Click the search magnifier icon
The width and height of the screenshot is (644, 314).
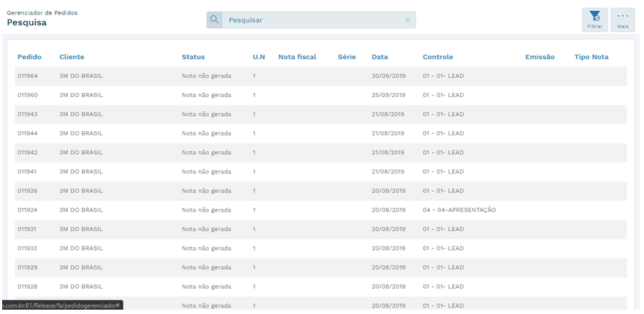[x=214, y=19]
